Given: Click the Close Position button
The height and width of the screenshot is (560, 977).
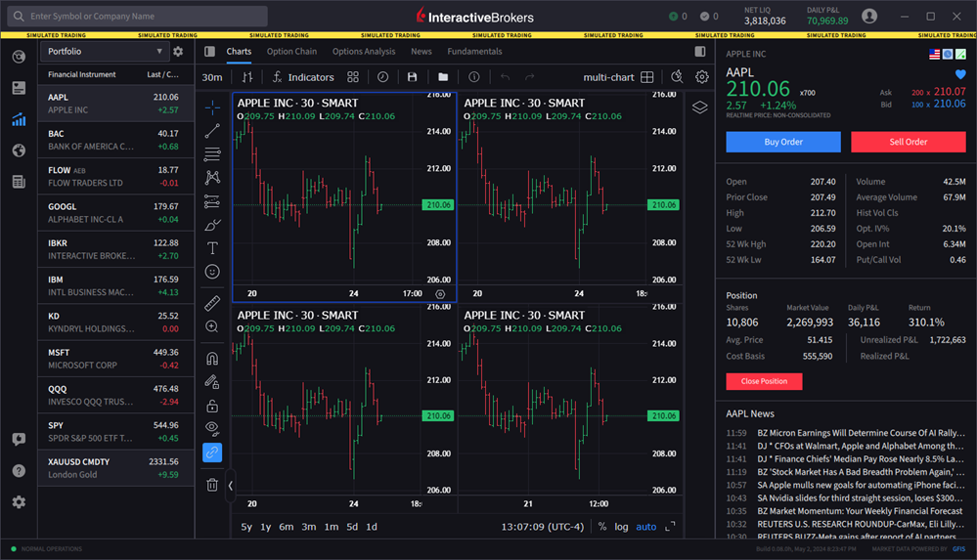Looking at the screenshot, I should pos(764,381).
